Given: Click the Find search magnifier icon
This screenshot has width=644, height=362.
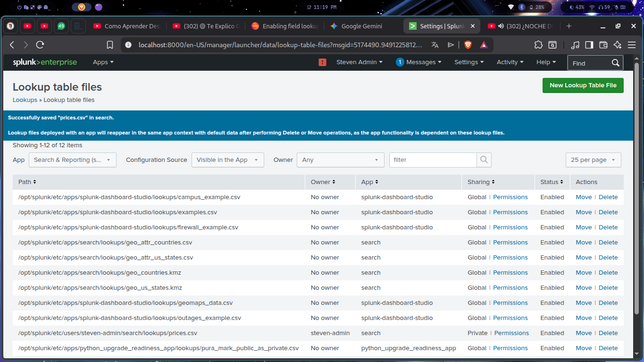Looking at the screenshot, I should point(615,63).
